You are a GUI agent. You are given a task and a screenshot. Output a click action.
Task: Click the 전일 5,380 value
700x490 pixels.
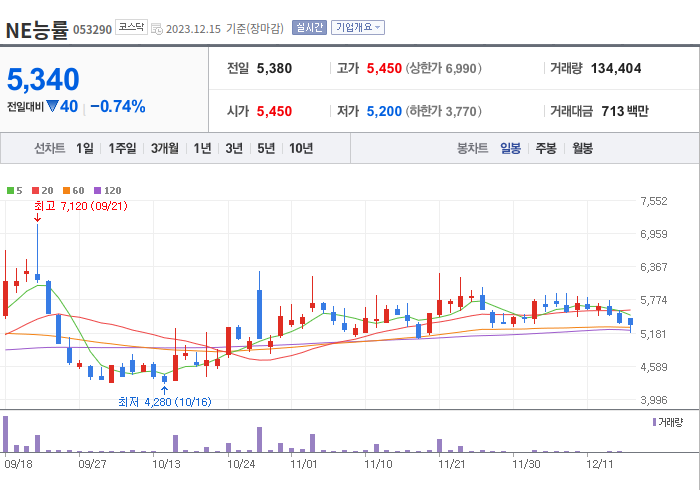274,68
